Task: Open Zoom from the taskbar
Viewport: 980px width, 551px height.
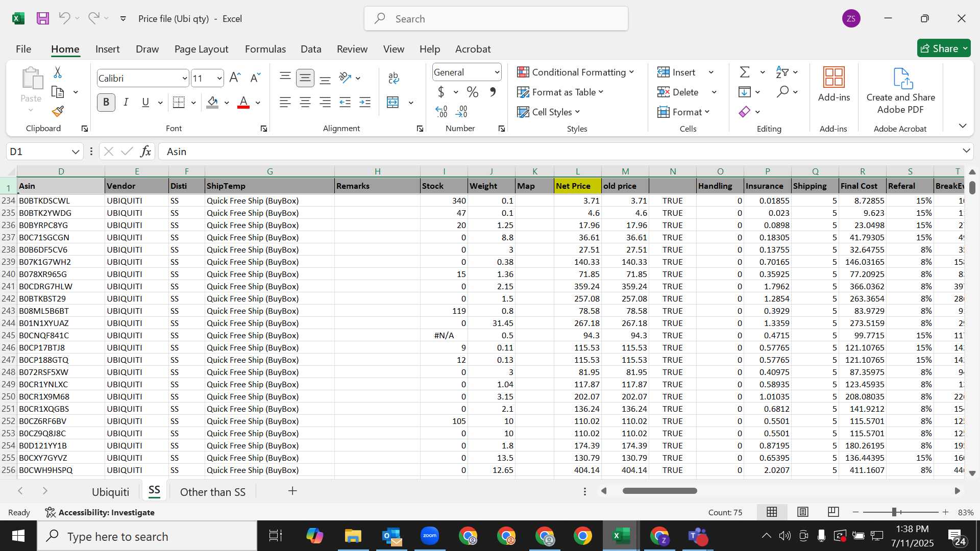Action: 430,536
